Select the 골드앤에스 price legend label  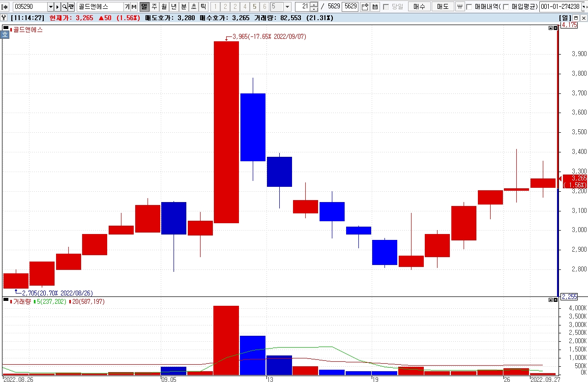(x=28, y=29)
